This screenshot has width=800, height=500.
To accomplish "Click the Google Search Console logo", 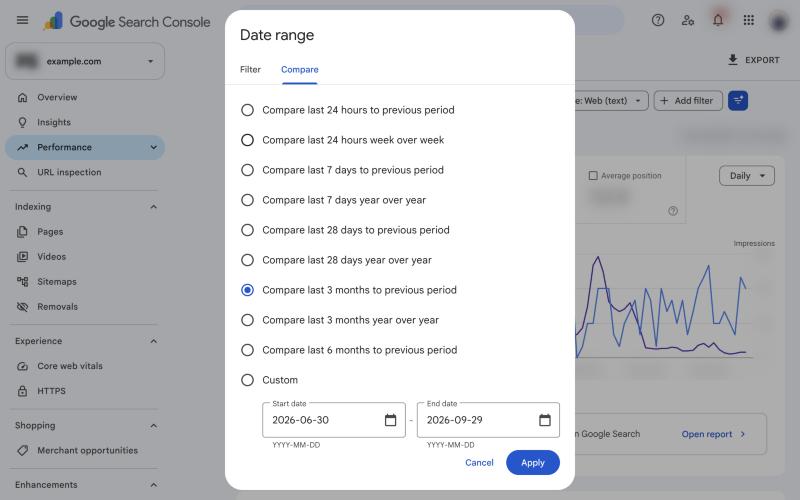I will click(127, 21).
